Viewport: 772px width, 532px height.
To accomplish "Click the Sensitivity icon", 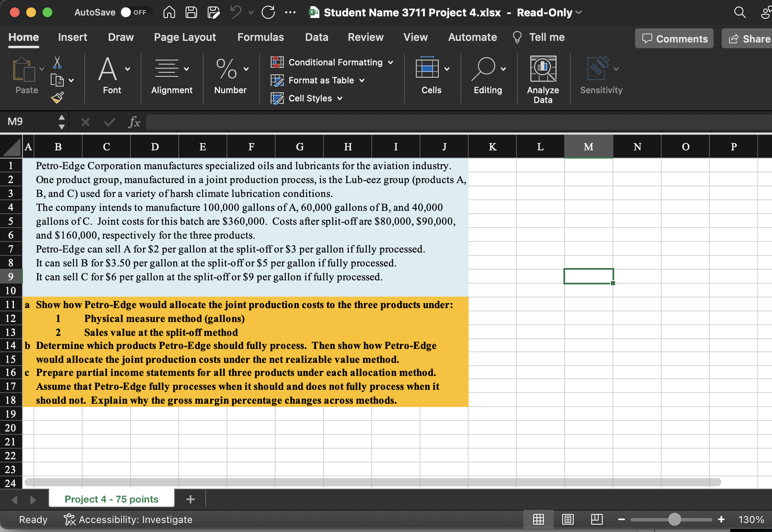I will pyautogui.click(x=598, y=69).
